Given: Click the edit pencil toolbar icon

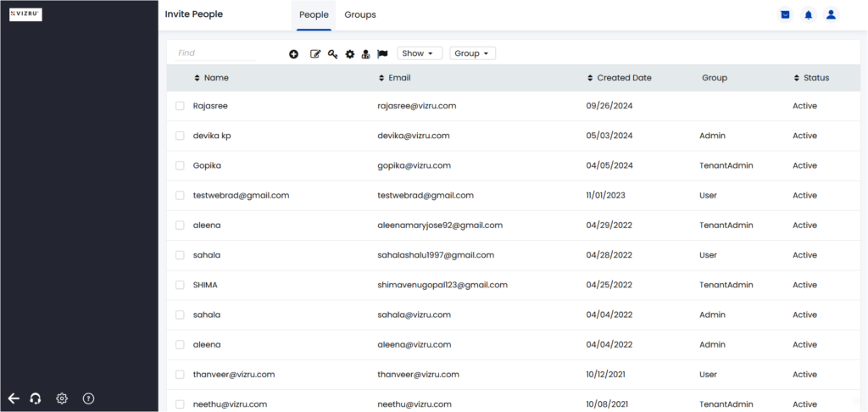Looking at the screenshot, I should coord(315,53).
